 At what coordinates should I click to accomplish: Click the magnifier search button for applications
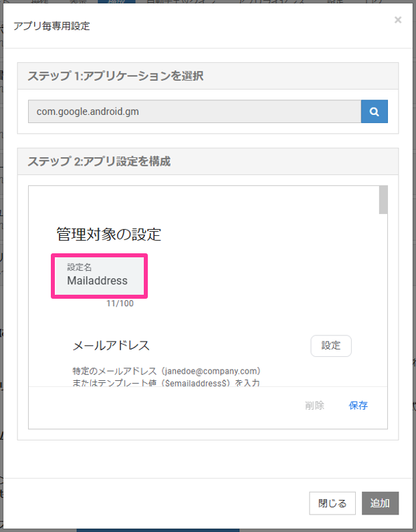(x=375, y=112)
